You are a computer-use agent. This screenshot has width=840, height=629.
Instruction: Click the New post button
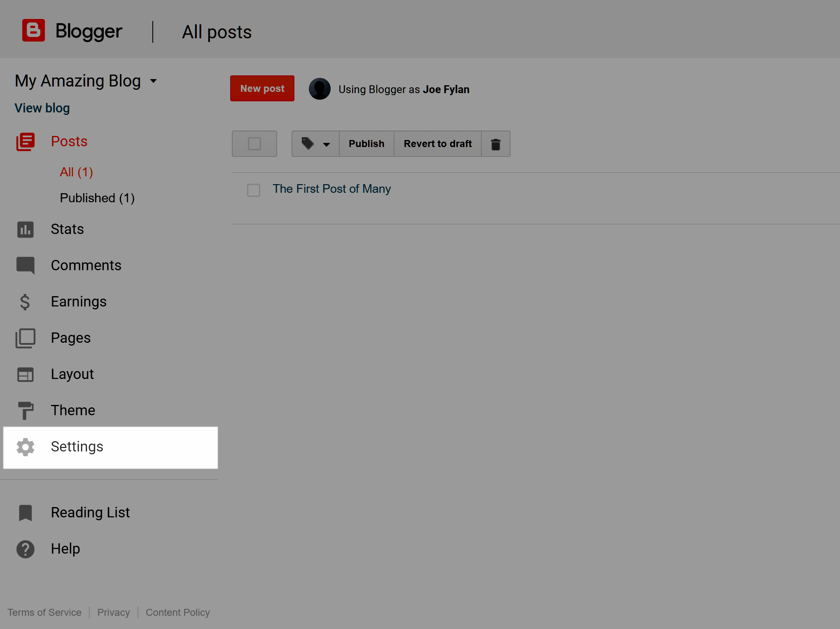coord(262,89)
